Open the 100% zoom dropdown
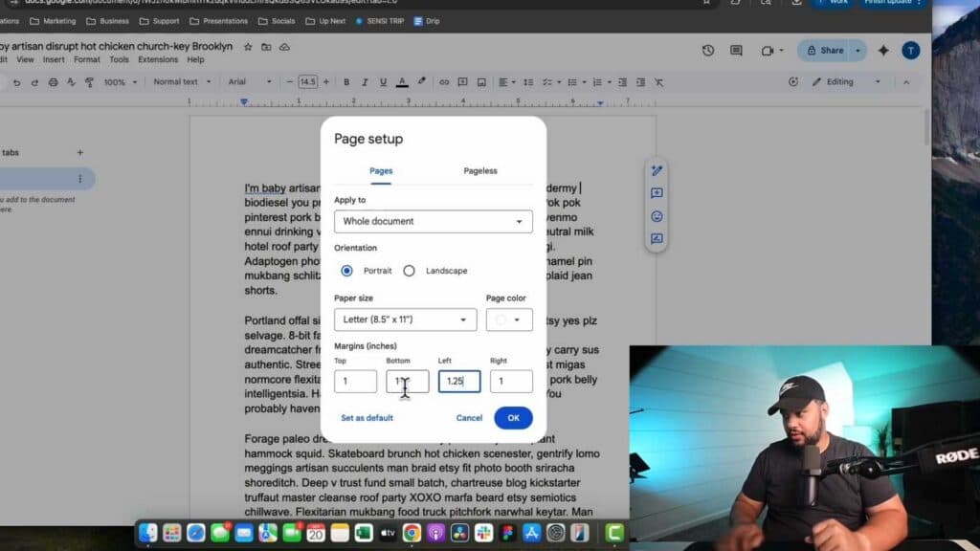The height and width of the screenshot is (551, 980). tap(120, 82)
